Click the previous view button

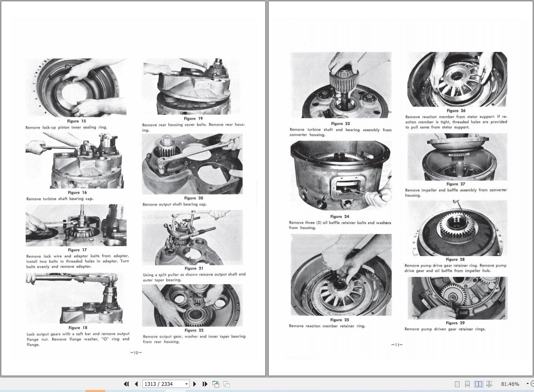tap(216, 384)
